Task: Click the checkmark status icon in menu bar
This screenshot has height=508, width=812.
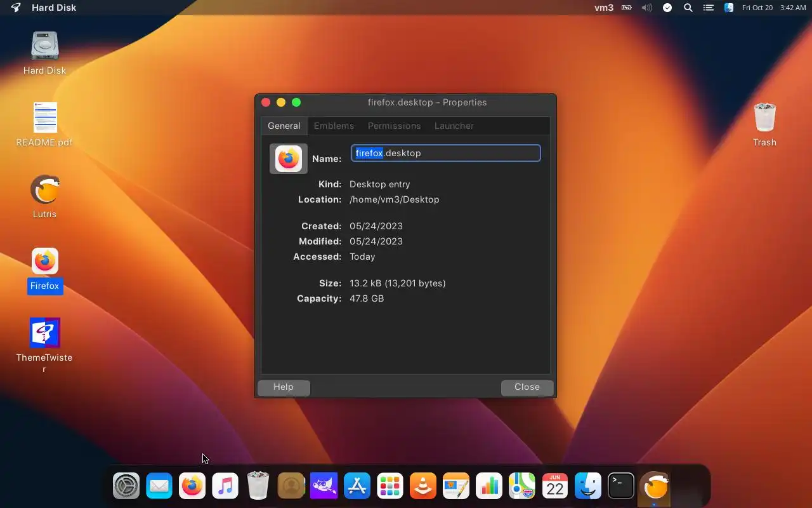Action: coord(667,8)
